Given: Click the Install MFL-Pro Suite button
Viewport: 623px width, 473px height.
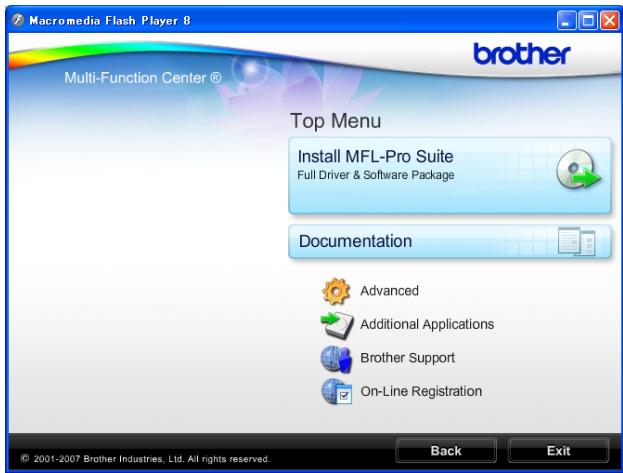Looking at the screenshot, I should [450, 175].
